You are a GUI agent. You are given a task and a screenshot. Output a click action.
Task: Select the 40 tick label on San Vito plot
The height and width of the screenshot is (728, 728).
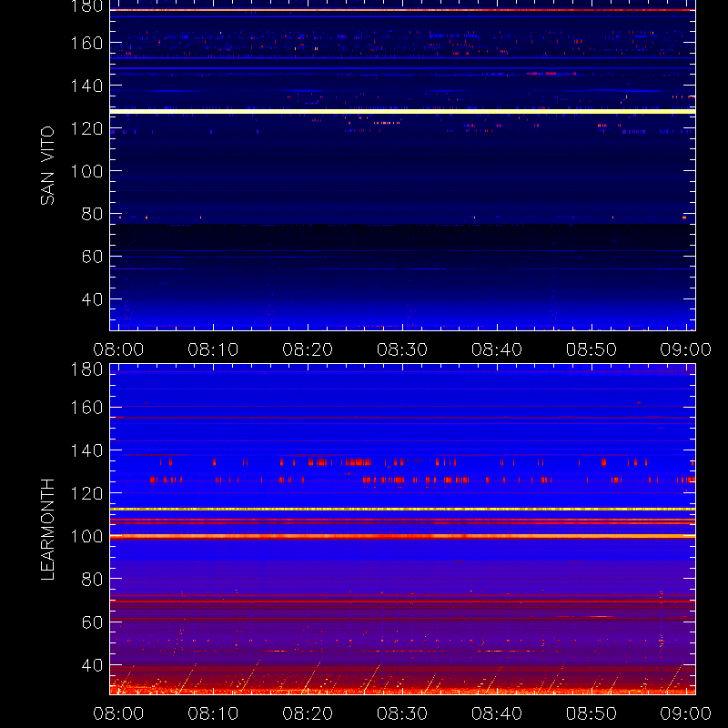92,299
